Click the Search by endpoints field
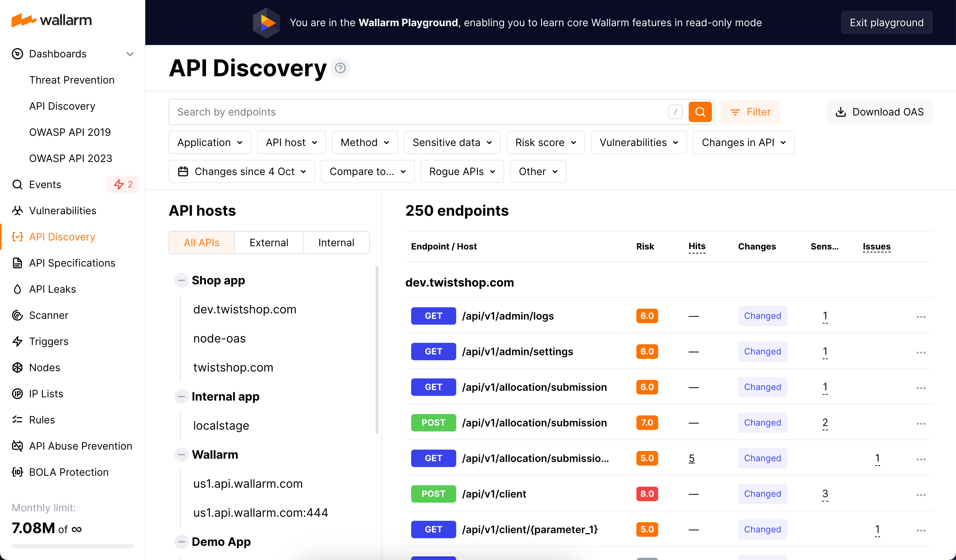The image size is (956, 560). click(x=379, y=111)
